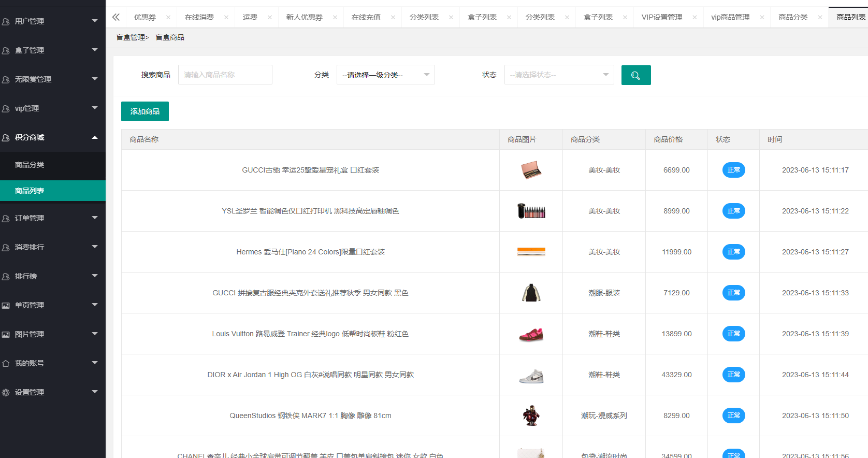This screenshot has width=868, height=458.
Task: Click the 用户管理 sidebar user icon
Action: click(6, 22)
